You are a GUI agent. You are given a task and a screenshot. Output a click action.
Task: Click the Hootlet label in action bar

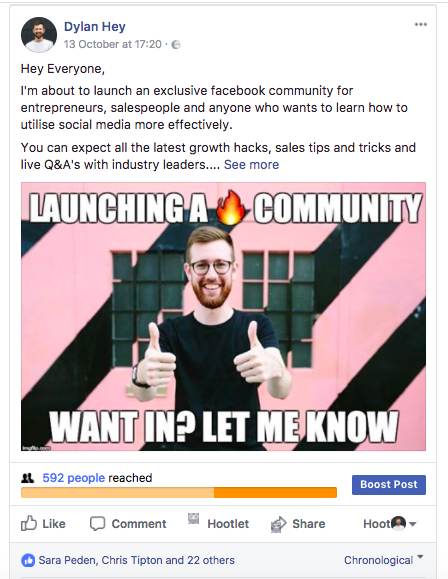point(228,524)
